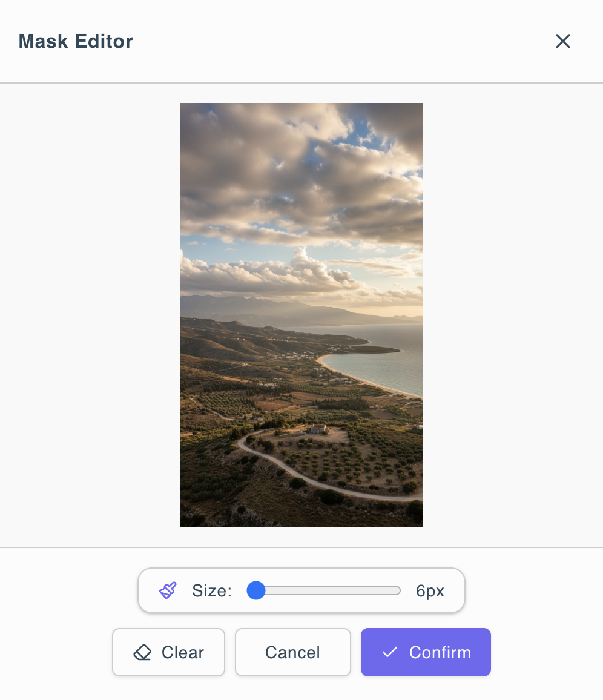Confirm the mask with Confirm button
603x700 pixels.
(x=426, y=652)
